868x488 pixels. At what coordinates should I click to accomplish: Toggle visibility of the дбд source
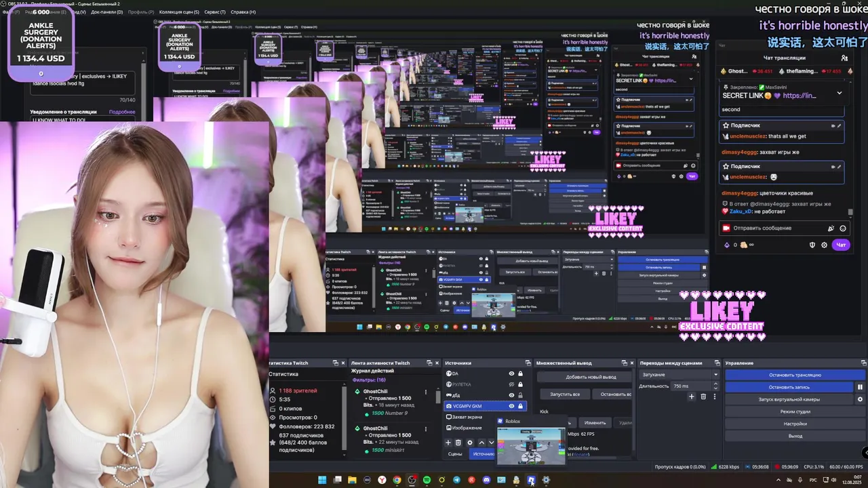[x=511, y=395]
